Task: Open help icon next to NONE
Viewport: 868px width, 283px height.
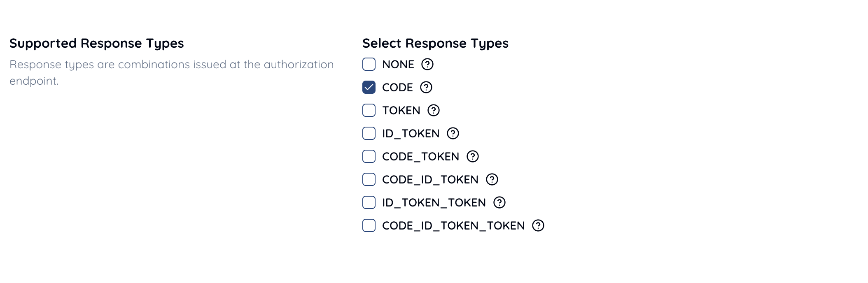Action: pos(427,64)
